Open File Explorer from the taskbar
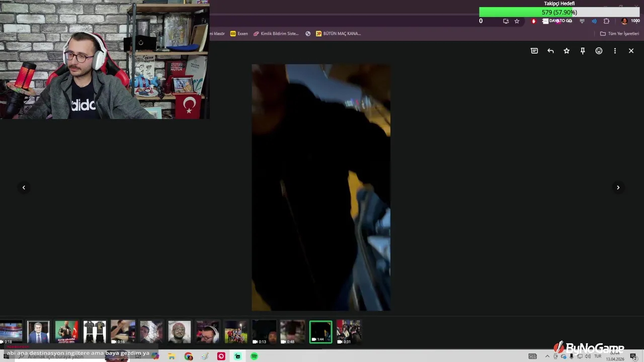This screenshot has height=362, width=644. (172, 356)
